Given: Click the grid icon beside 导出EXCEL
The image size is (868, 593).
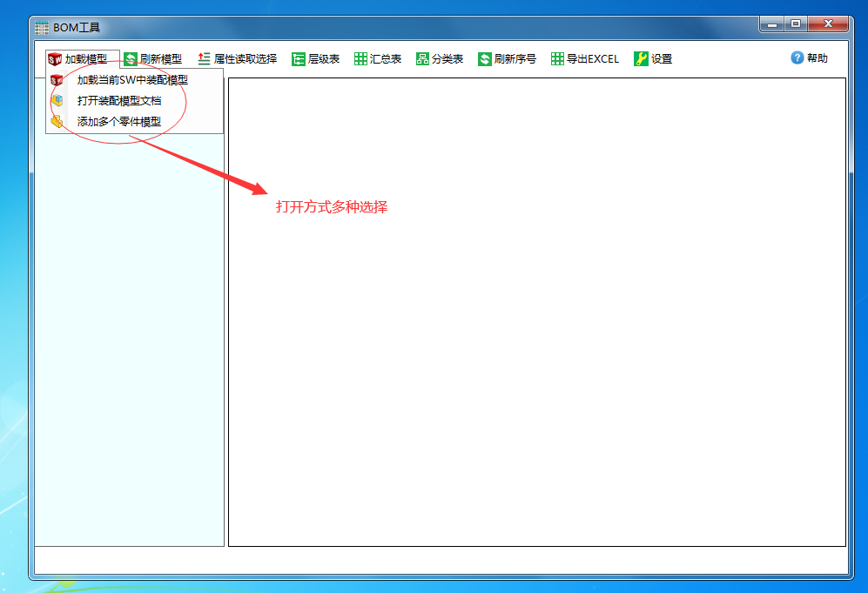Looking at the screenshot, I should (x=557, y=58).
